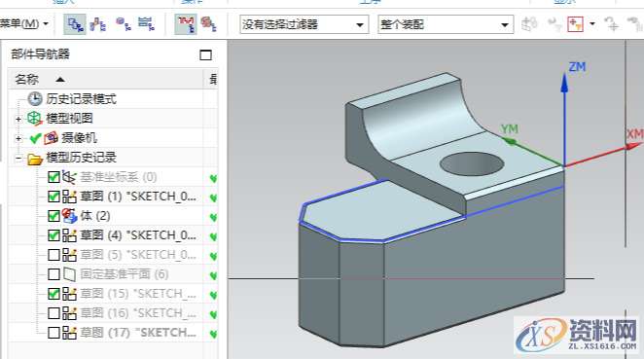Uncheck 草图 (15) checkbox
The height and width of the screenshot is (359, 644).
tap(54, 293)
